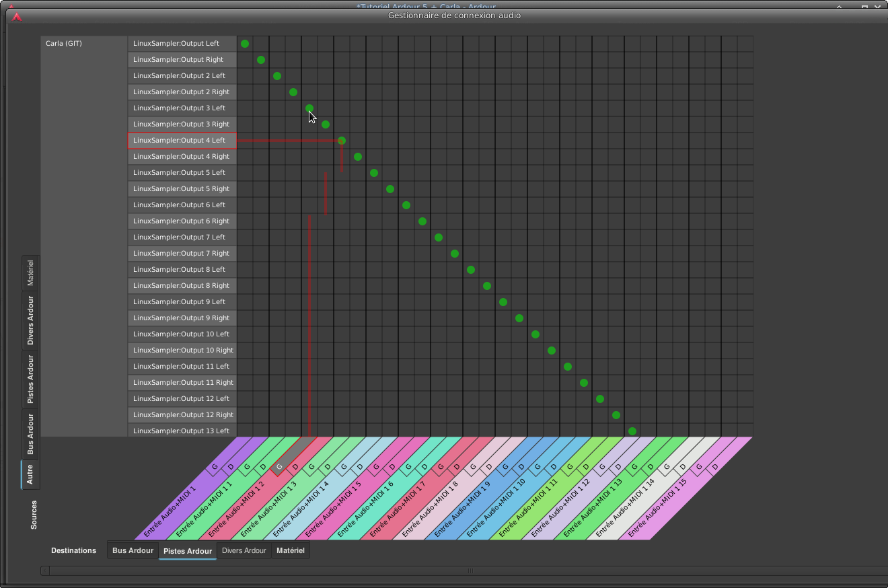This screenshot has height=588, width=888.
Task: Toggle the connection dot on Output 12 Right row
Action: 616,415
